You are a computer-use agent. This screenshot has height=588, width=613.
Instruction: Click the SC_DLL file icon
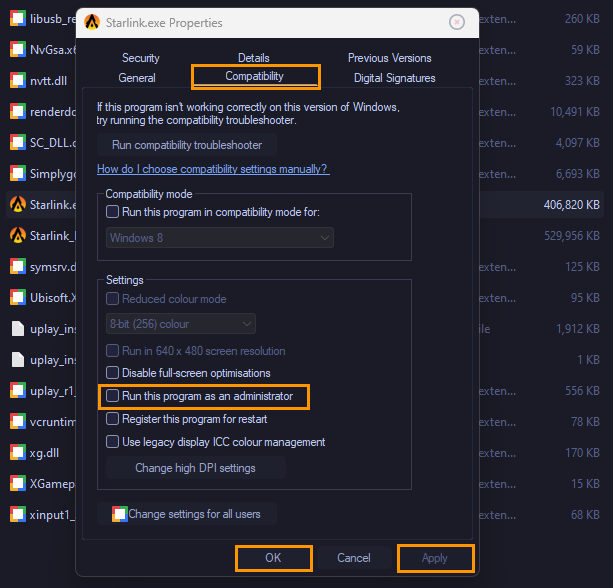click(x=18, y=142)
